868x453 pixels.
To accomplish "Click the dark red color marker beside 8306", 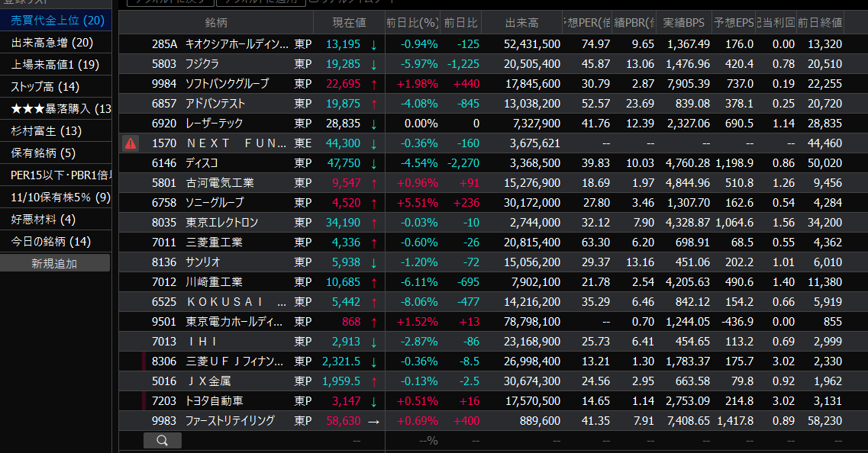I will click(x=144, y=361).
